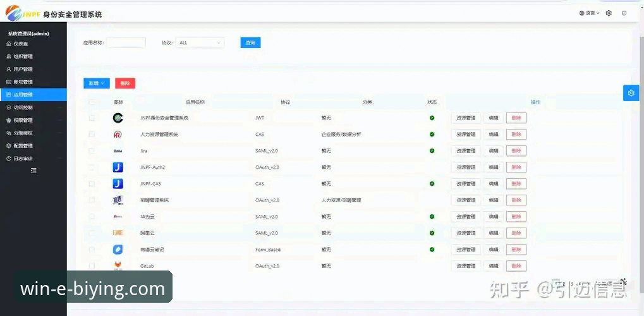Viewport: 644px width, 316px height.
Task: Expand 访问控制 in the sidebar
Action: tap(33, 107)
